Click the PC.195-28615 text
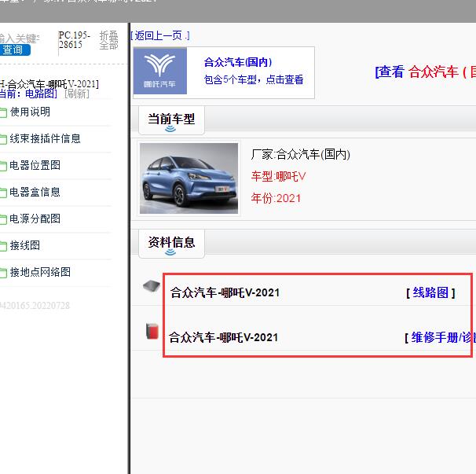 [x=75, y=40]
